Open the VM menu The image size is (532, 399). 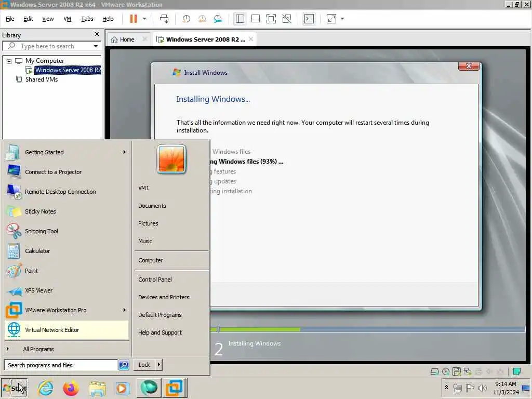tap(67, 19)
